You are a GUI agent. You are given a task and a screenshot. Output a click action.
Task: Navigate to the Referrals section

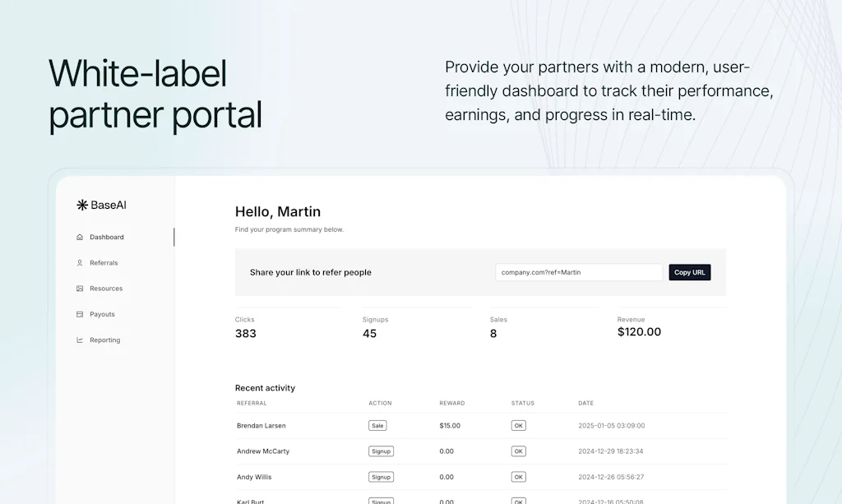coord(106,262)
